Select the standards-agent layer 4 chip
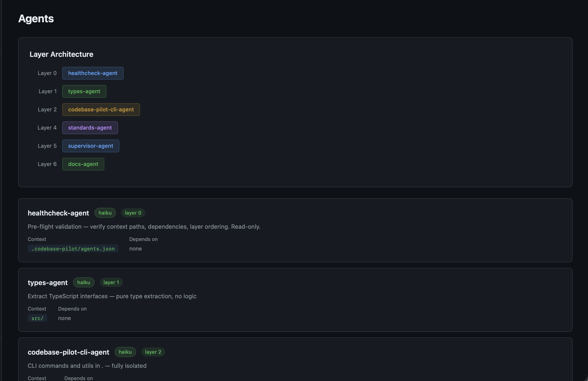This screenshot has width=588, height=381. pyautogui.click(x=90, y=128)
